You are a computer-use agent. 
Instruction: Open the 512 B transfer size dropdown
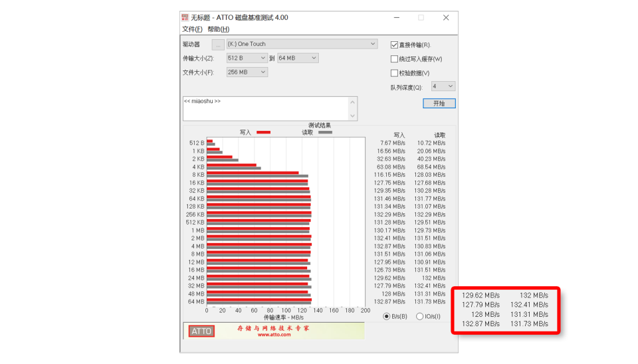coord(247,58)
